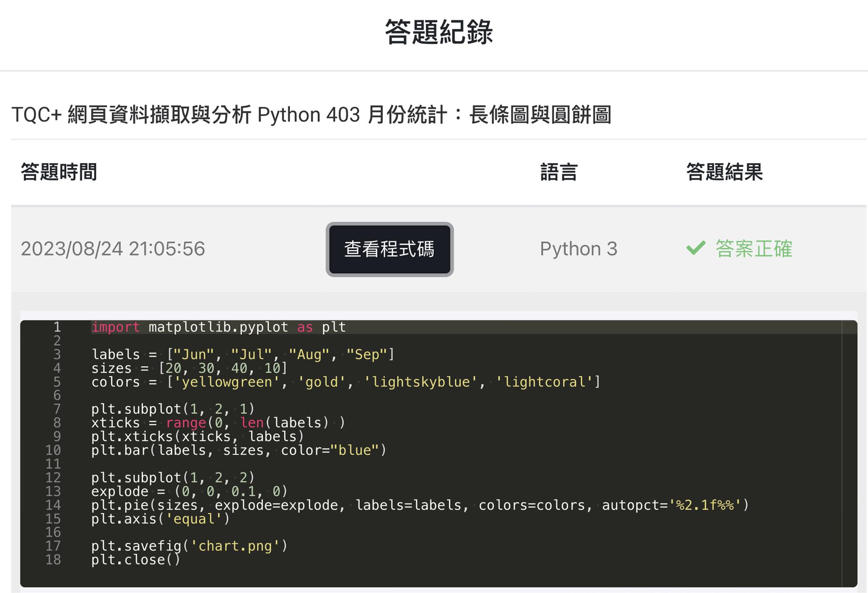Select the import matplotlib line in code
The image size is (868, 593).
pyautogui.click(x=218, y=327)
